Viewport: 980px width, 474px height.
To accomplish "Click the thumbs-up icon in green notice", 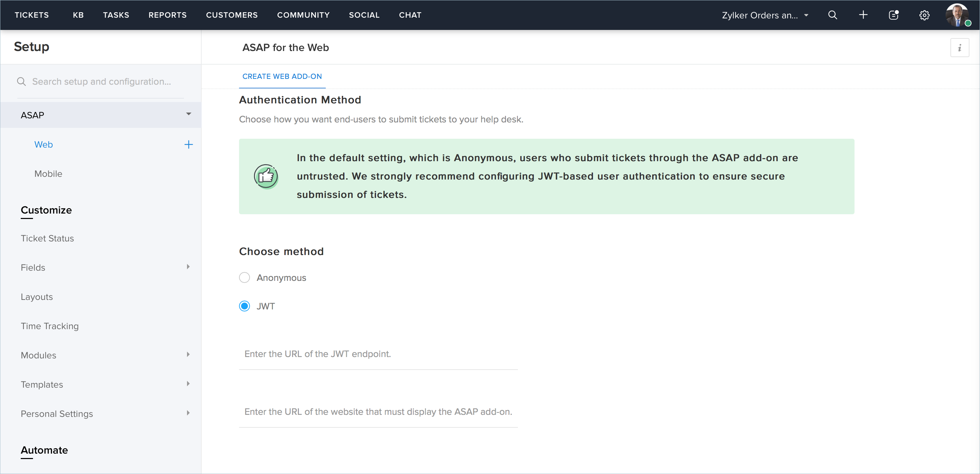I will point(266,176).
